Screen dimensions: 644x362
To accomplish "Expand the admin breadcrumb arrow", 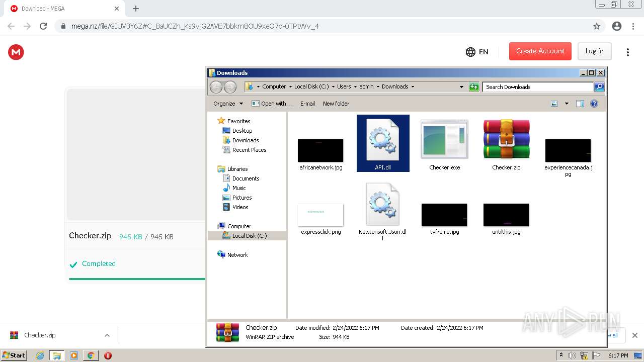I will point(378,87).
